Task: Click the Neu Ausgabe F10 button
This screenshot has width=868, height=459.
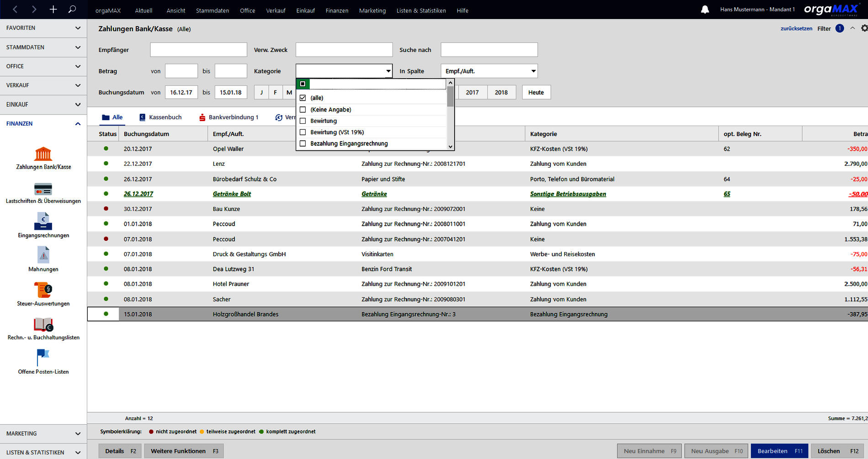Action: [x=717, y=451]
